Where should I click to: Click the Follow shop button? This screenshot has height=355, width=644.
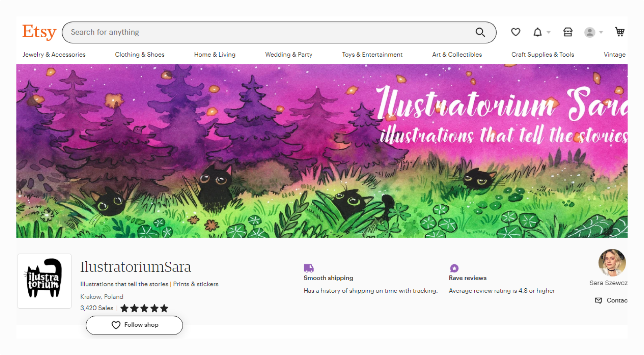click(x=134, y=325)
